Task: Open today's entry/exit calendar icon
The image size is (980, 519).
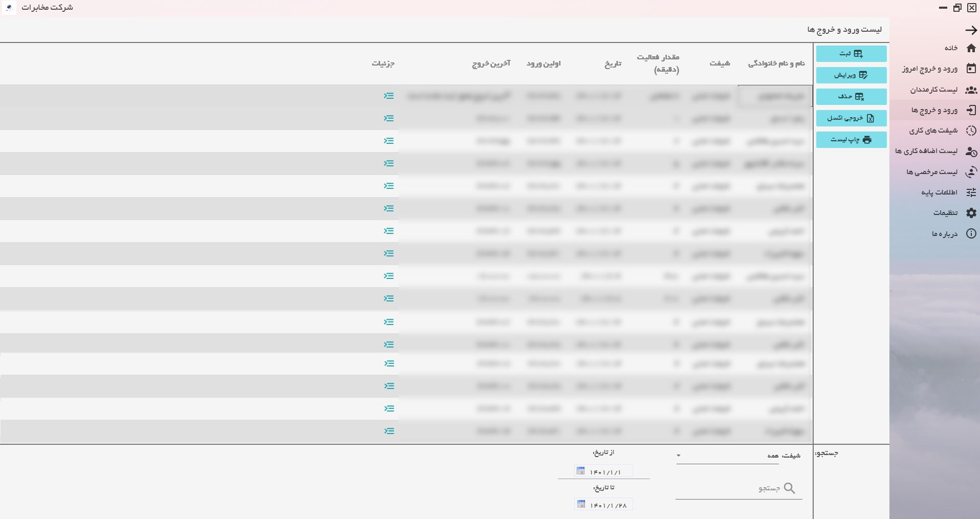Action: (x=971, y=69)
